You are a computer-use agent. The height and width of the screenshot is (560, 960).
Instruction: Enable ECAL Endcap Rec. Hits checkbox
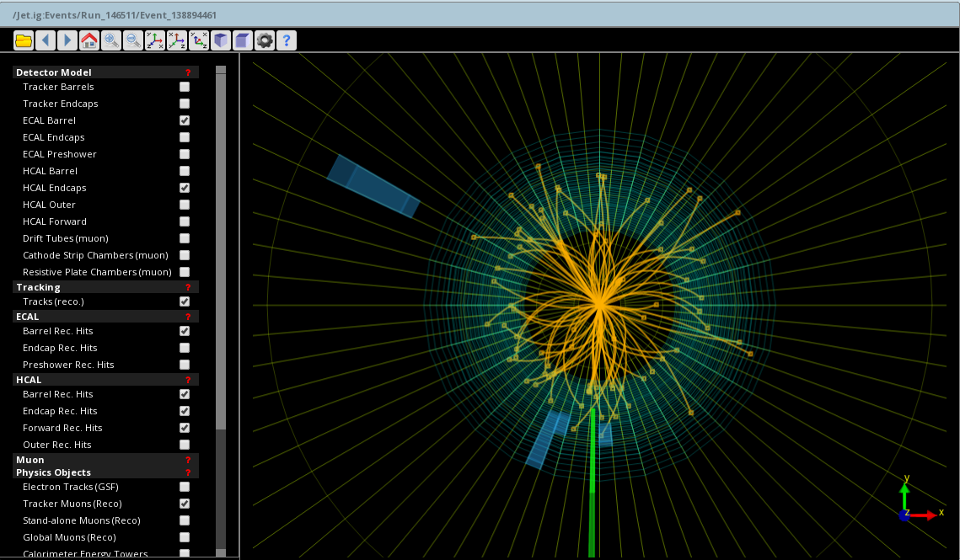point(185,348)
